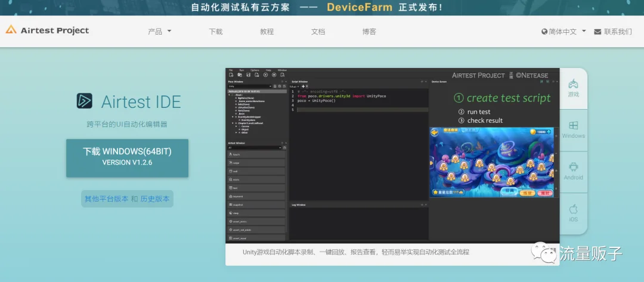
Task: Click the swipe command icon
Action: [x=230, y=163]
